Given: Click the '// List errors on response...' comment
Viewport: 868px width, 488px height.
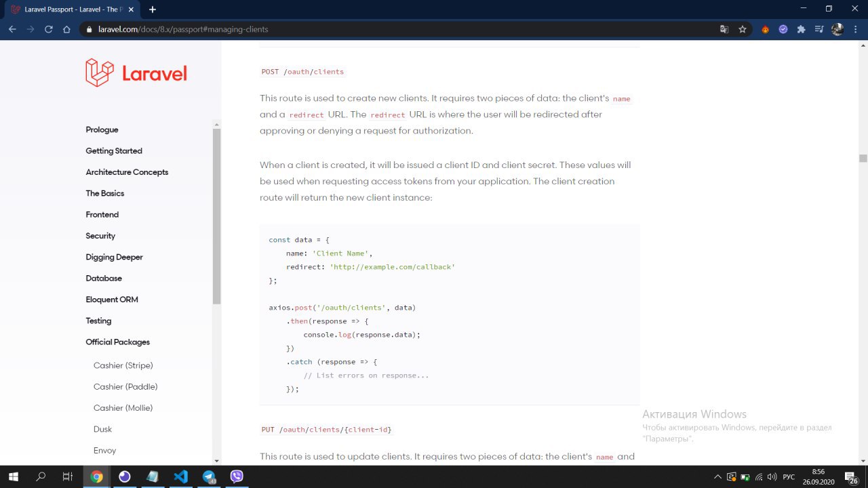Looking at the screenshot, I should pyautogui.click(x=366, y=375).
